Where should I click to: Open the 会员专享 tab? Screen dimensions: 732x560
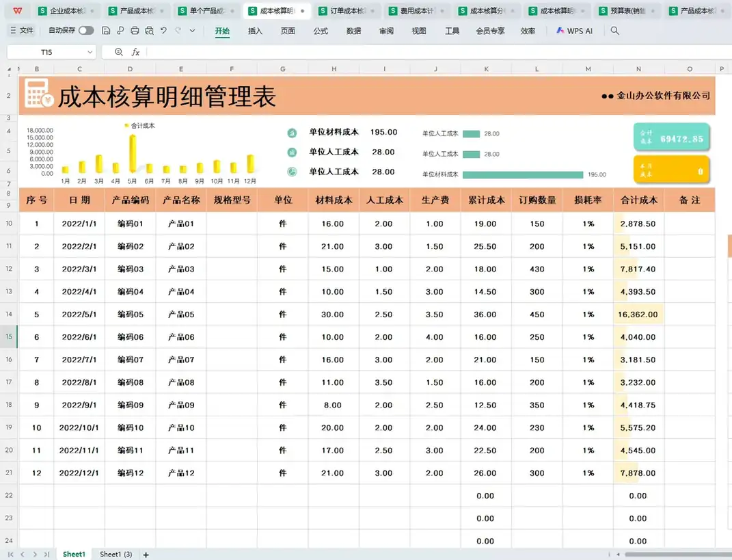click(490, 31)
